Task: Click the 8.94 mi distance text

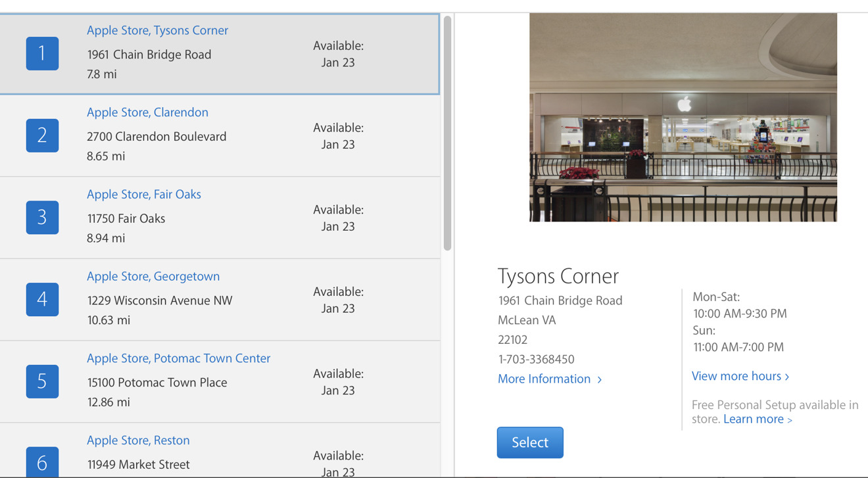Action: pyautogui.click(x=106, y=238)
